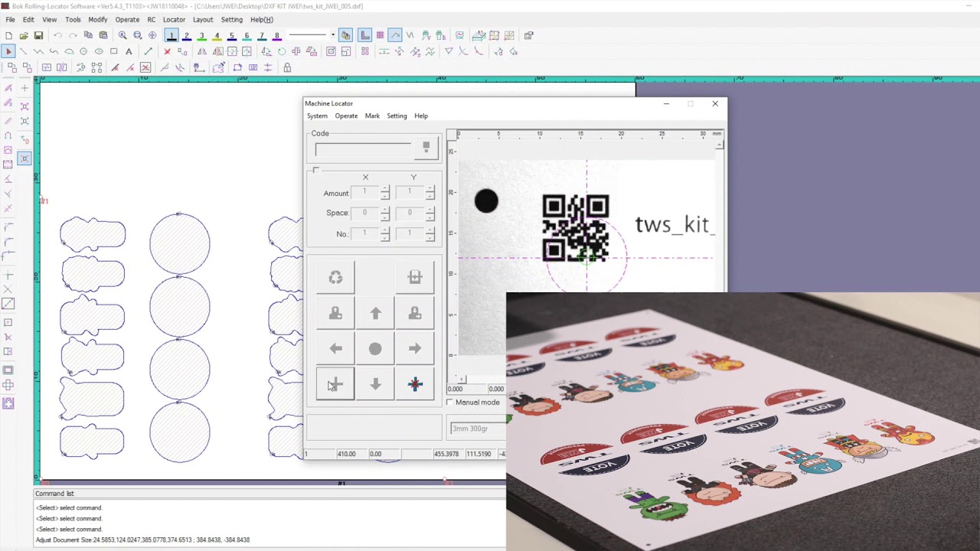980x551 pixels.
Task: Click the zoom in magnifier icon
Action: pos(122,35)
